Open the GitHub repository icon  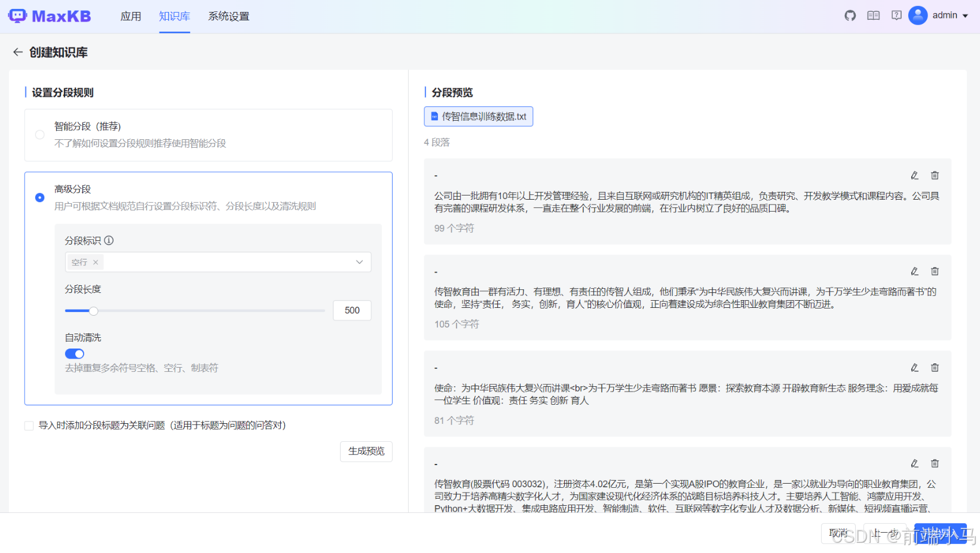pyautogui.click(x=850, y=16)
